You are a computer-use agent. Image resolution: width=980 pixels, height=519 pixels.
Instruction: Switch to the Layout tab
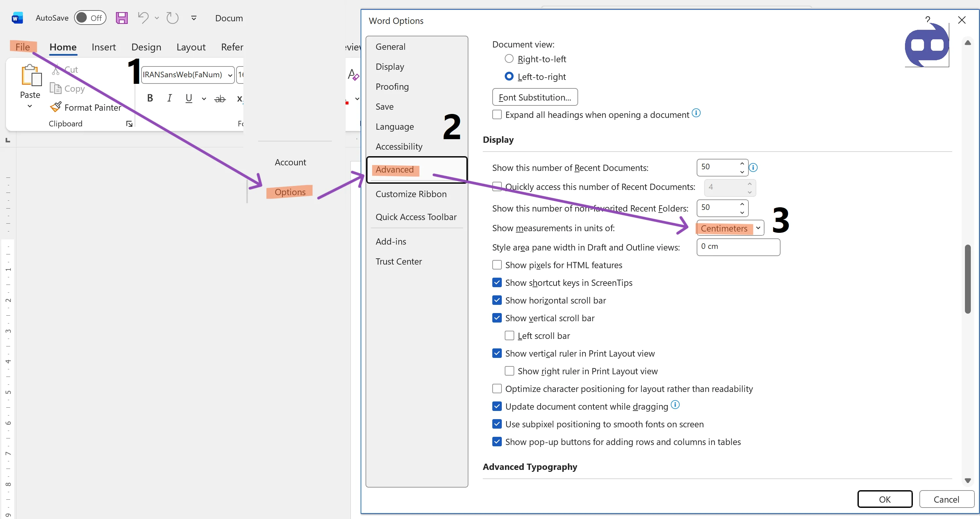[x=191, y=47]
